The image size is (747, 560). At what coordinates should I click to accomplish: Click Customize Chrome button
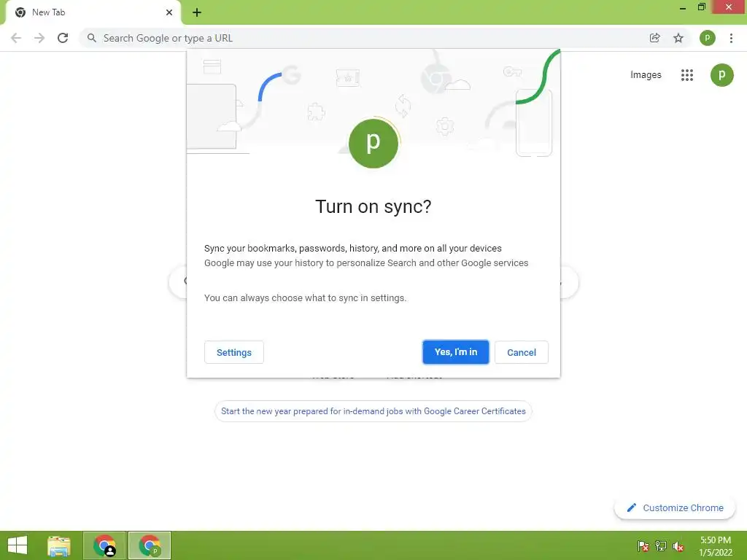tap(675, 507)
